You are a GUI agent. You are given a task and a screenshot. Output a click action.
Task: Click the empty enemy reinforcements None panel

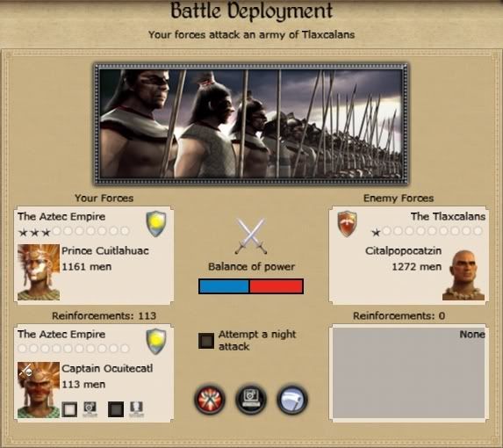pos(409,373)
